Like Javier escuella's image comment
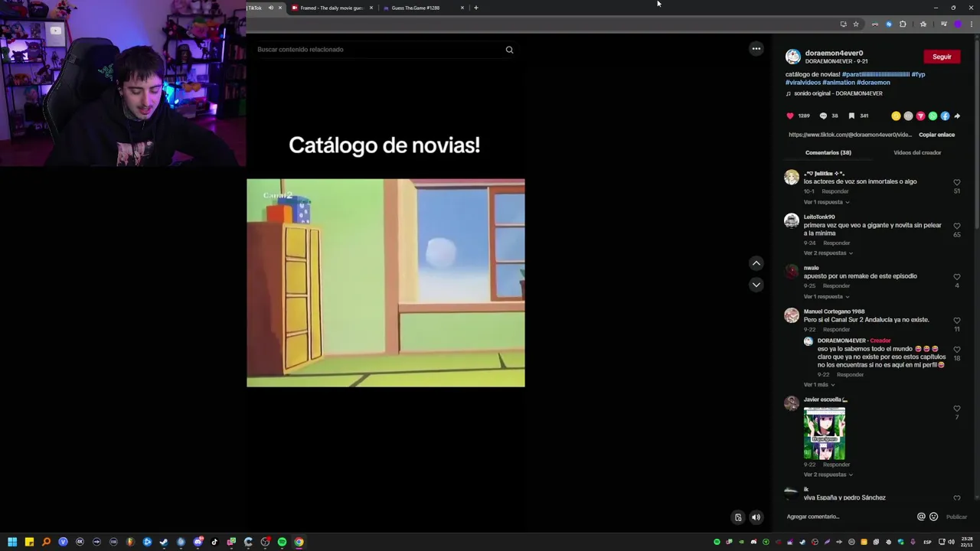Image resolution: width=980 pixels, height=551 pixels. 956,409
